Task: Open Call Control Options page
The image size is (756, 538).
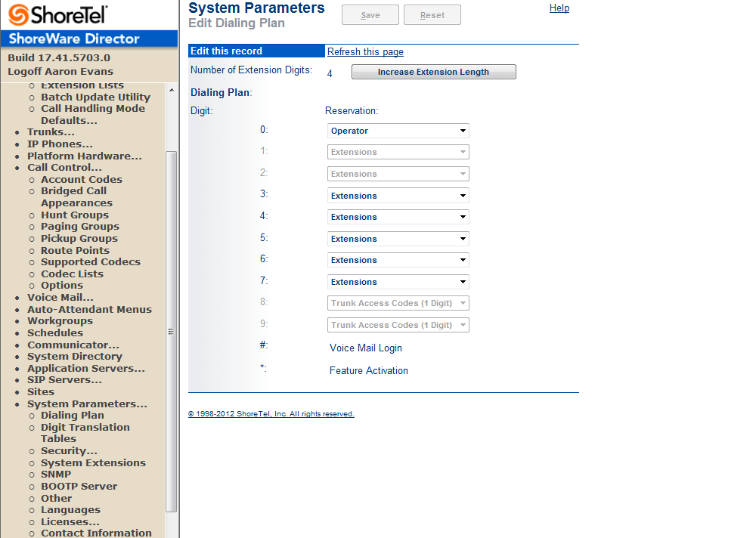Action: (x=62, y=286)
